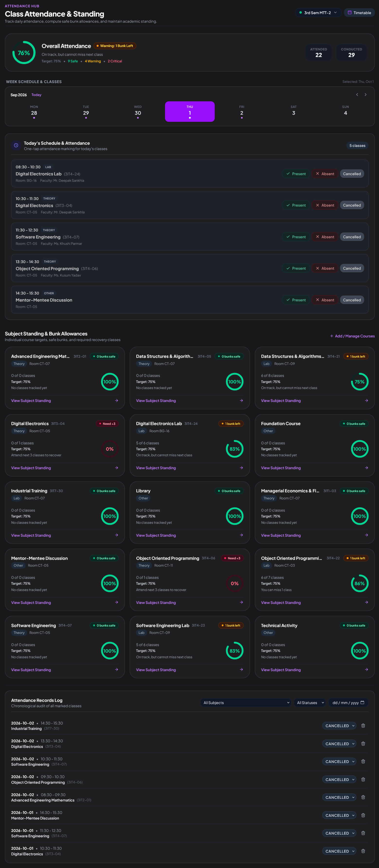The height and width of the screenshot is (868, 379).
Task: Mark Object Oriented Programming class as Present
Action: click(x=296, y=268)
